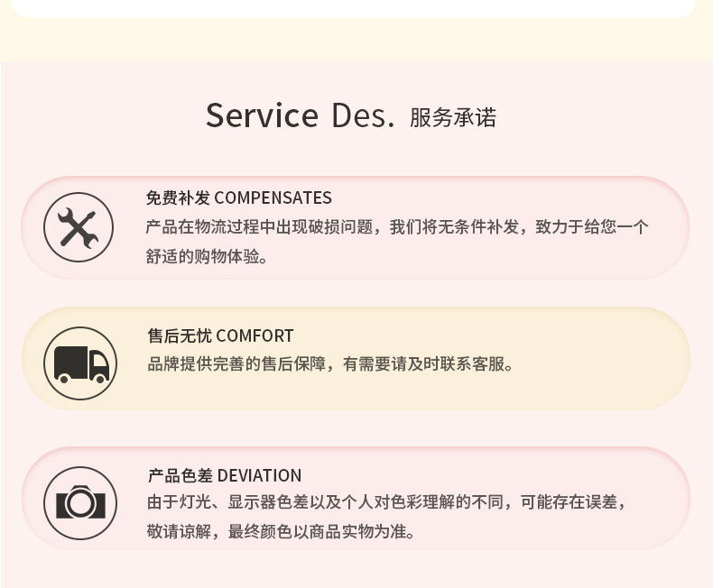Click the COMFORT label
The image size is (713, 588).
255,336
